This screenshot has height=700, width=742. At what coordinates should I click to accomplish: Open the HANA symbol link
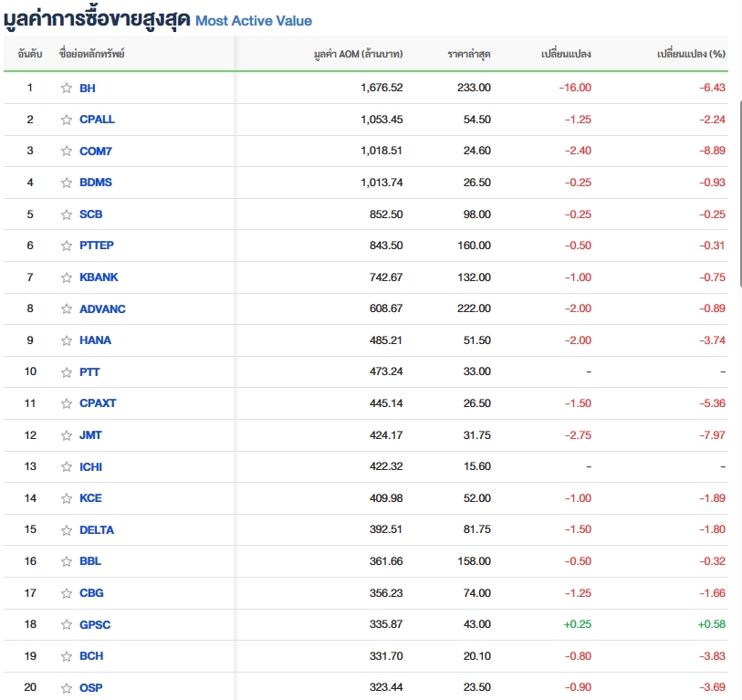[95, 340]
